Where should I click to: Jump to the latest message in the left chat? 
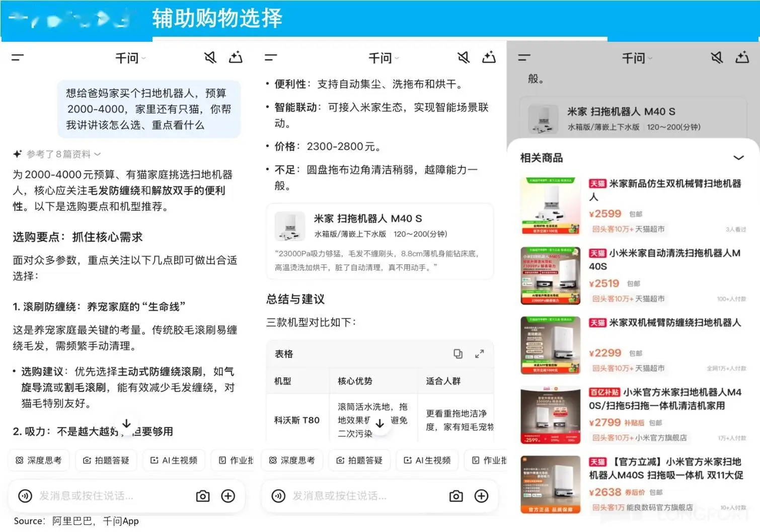tap(126, 424)
